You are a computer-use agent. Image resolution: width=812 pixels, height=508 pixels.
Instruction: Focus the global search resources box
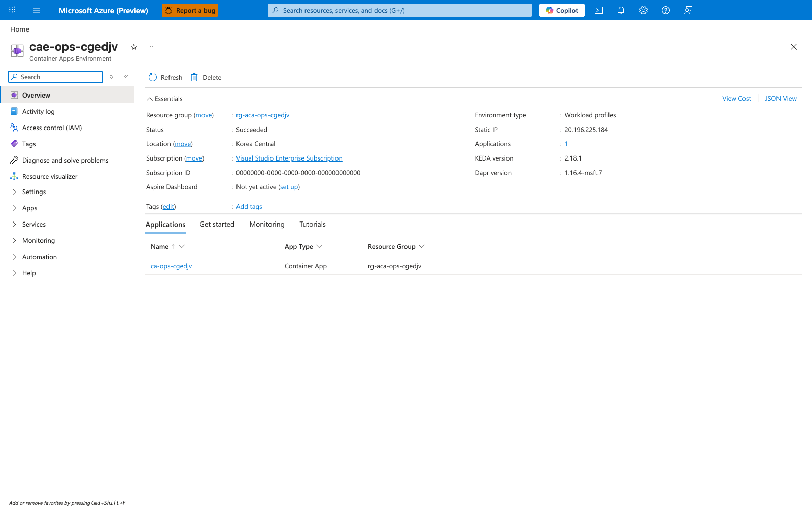point(400,10)
